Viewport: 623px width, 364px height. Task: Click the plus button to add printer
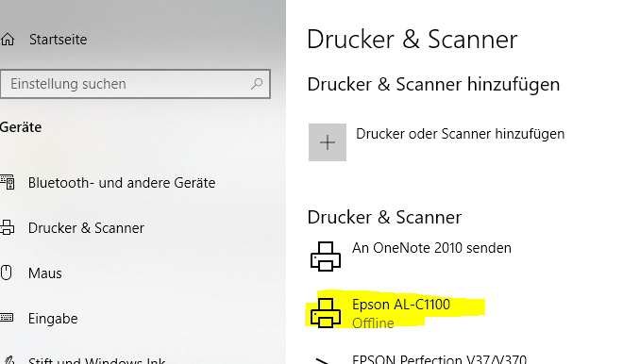click(328, 142)
